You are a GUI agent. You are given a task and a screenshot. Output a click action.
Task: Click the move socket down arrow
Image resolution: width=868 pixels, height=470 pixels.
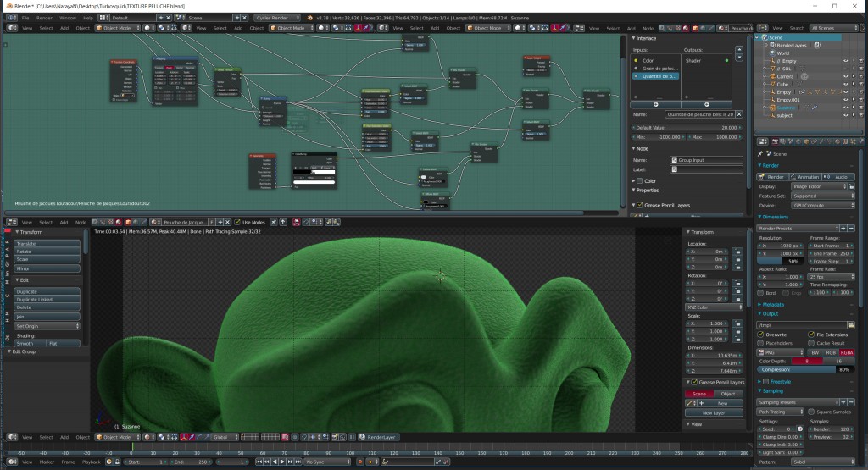pos(739,57)
